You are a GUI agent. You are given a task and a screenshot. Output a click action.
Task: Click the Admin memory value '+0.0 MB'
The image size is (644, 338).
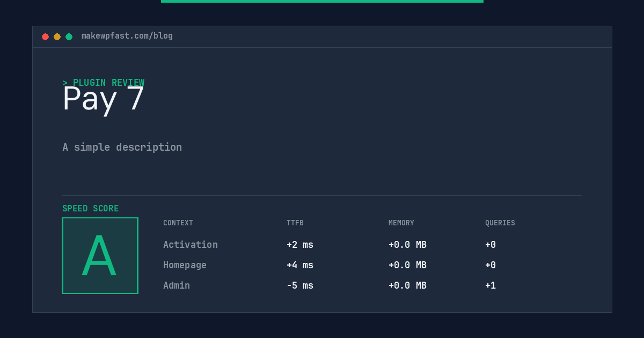coord(407,285)
